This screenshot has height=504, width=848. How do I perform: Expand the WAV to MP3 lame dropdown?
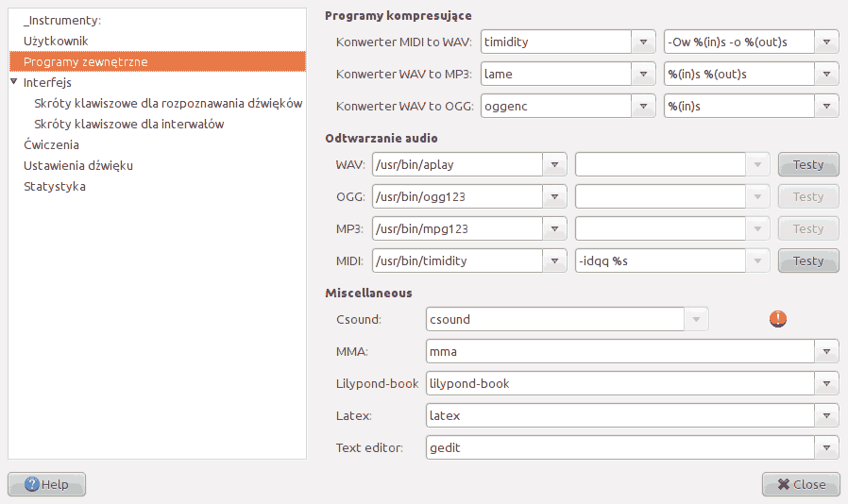[x=644, y=74]
